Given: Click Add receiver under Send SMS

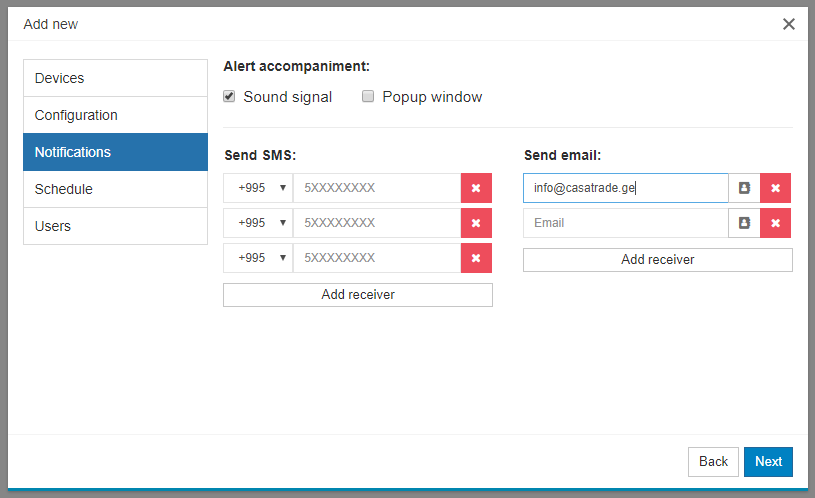Looking at the screenshot, I should pyautogui.click(x=357, y=295).
